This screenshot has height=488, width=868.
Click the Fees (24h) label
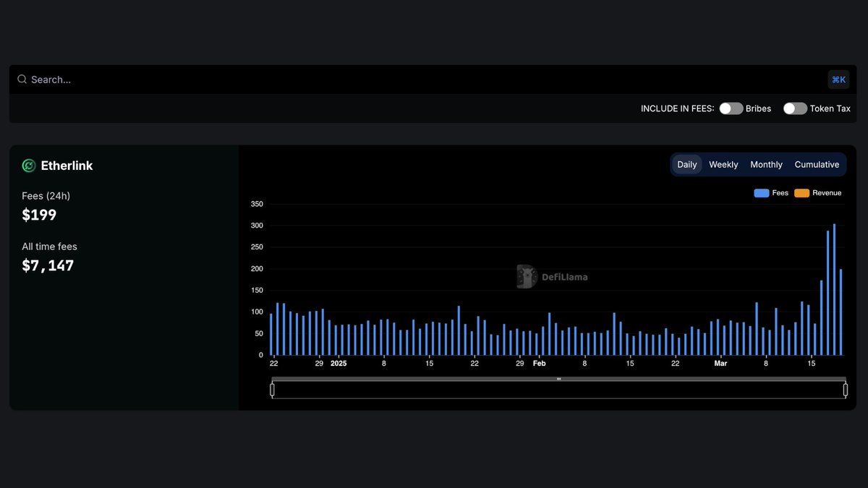[46, 196]
